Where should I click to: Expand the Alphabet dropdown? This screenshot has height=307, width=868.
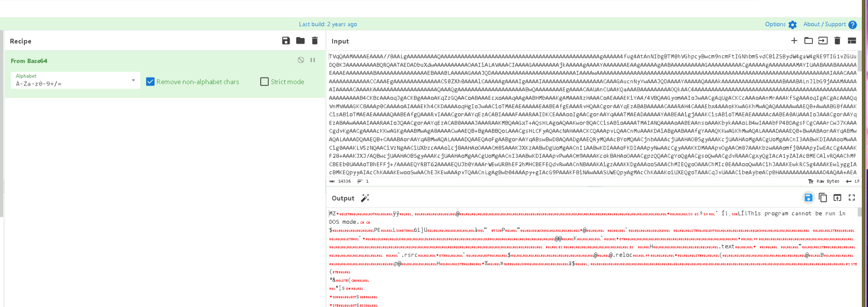[133, 81]
